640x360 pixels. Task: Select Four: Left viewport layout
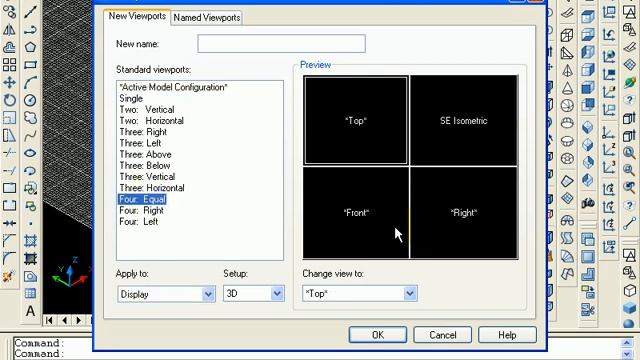[139, 222]
